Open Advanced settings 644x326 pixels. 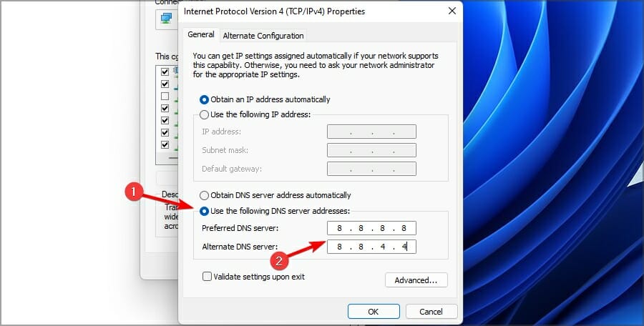coord(416,280)
